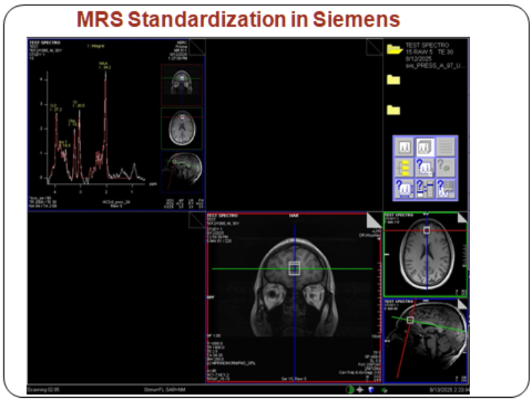Image resolution: width=532 pixels, height=399 pixels.
Task: Click the grid table icon in tool palette
Action: pyautogui.click(x=446, y=147)
